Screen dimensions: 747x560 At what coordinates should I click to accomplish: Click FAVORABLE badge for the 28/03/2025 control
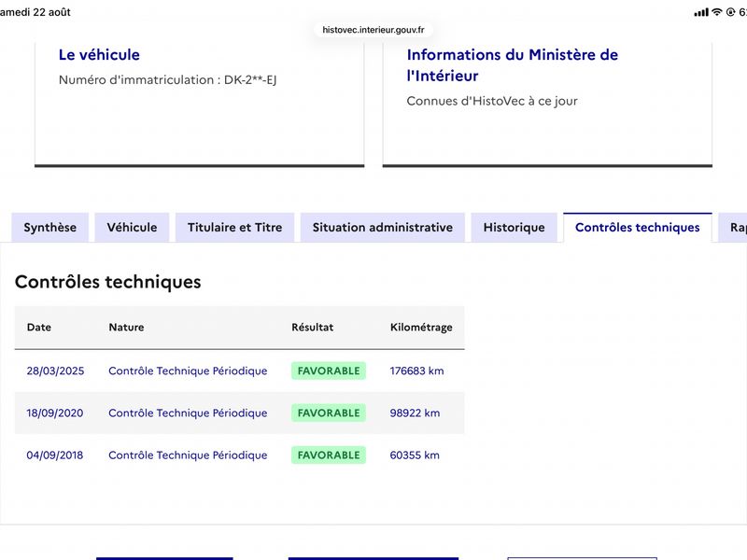tap(329, 371)
